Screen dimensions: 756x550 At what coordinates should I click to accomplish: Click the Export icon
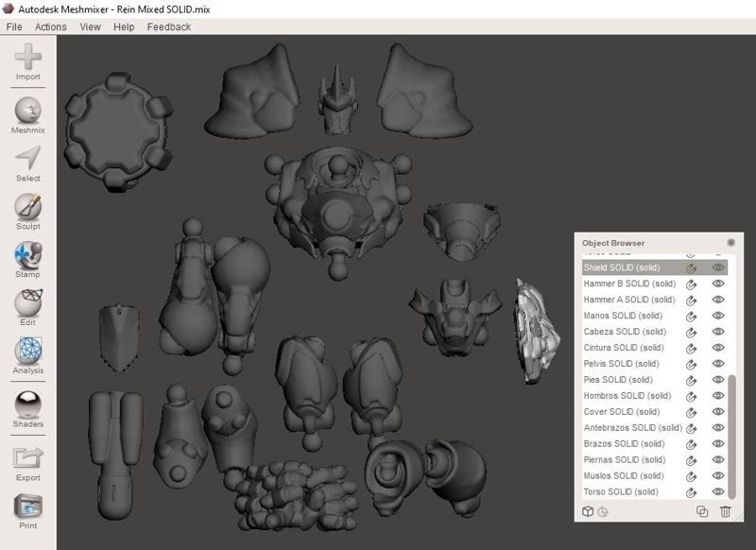pyautogui.click(x=28, y=460)
